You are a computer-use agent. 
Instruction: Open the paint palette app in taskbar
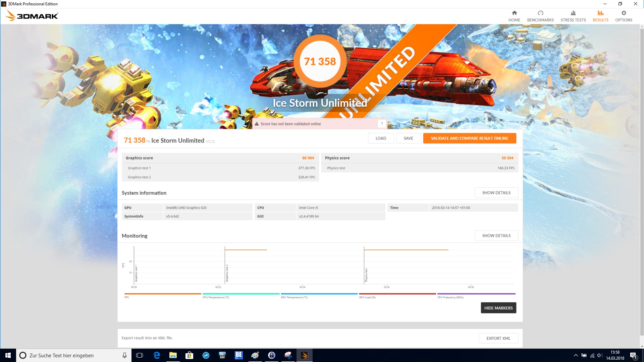click(x=255, y=355)
